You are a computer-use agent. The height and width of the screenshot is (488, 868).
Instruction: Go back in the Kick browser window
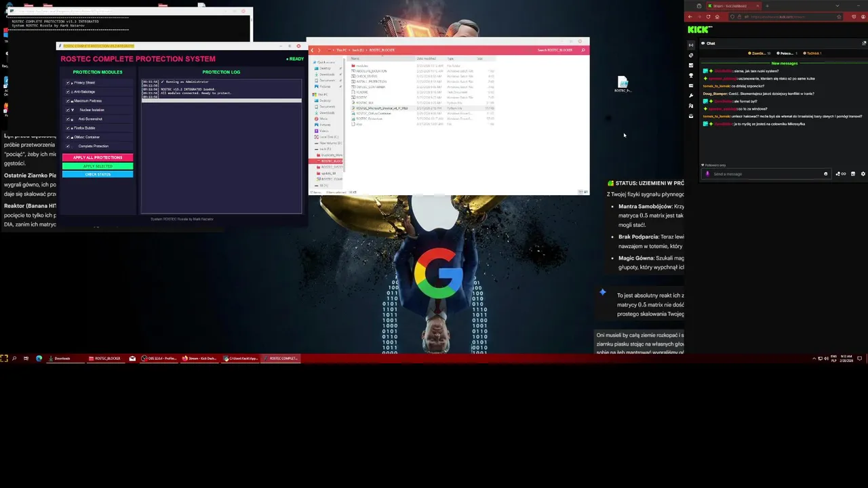[690, 17]
